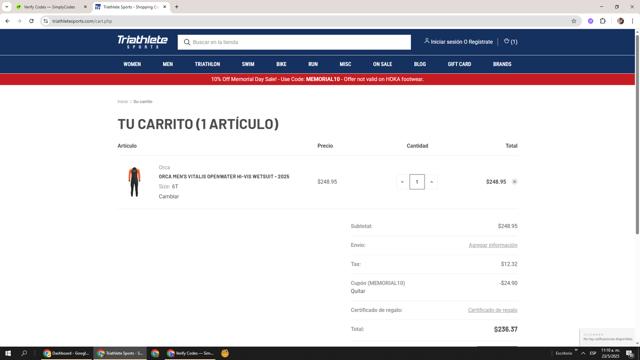
Task: Open the BIKE menu
Action: [281, 64]
